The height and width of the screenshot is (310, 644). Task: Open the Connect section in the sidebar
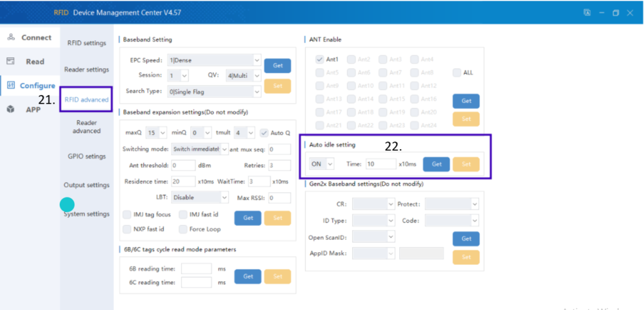point(30,37)
